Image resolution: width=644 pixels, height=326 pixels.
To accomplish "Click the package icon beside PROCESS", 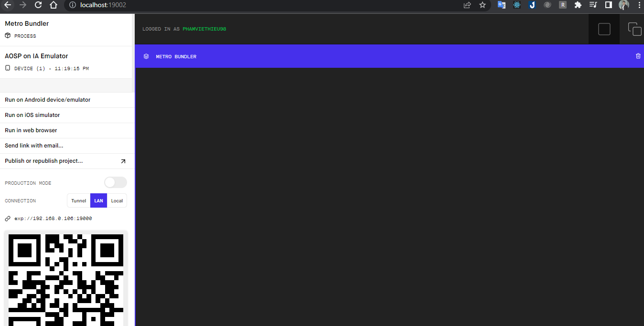I will pos(7,35).
